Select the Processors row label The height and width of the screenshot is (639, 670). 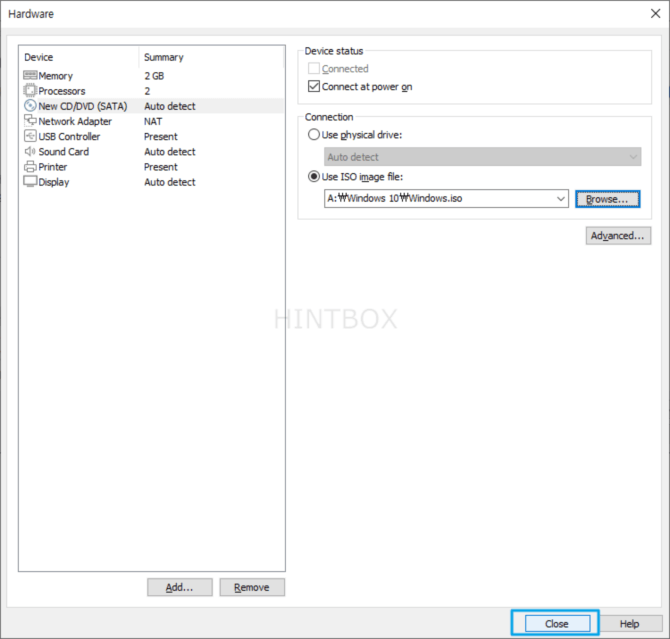click(62, 91)
